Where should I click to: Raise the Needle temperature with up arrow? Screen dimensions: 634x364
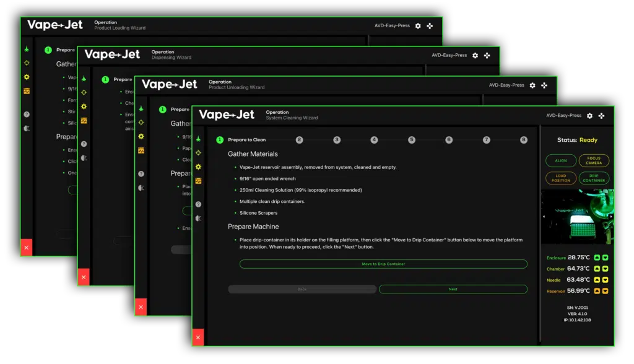point(597,280)
